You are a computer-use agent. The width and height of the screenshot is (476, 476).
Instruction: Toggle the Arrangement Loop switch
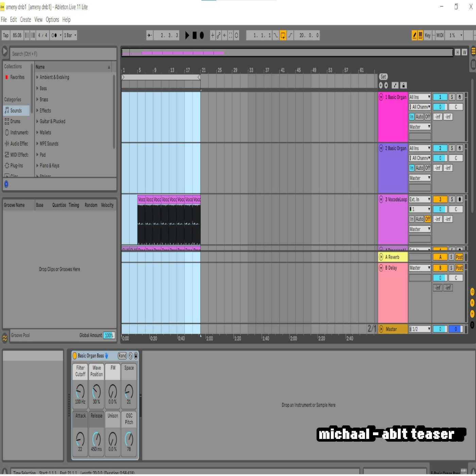coord(283,35)
